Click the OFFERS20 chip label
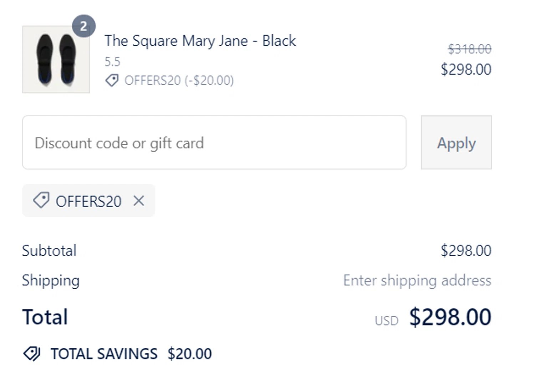The image size is (535, 392). pos(88,201)
